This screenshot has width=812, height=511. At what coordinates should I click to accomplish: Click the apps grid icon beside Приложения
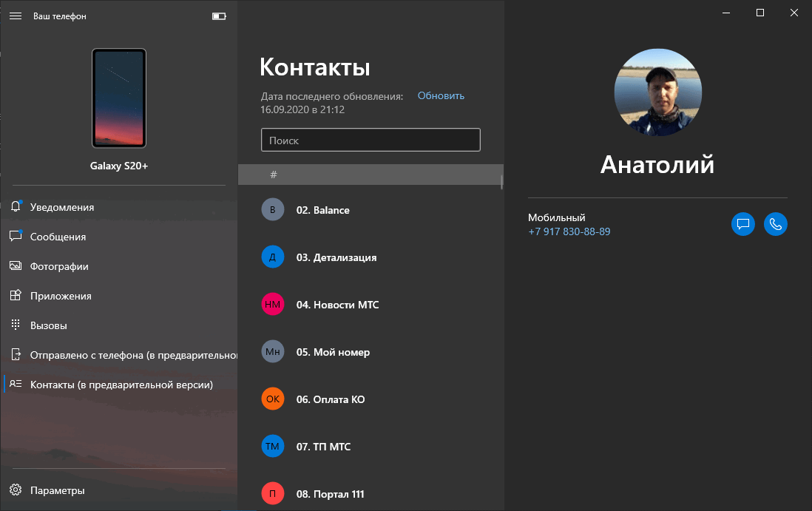click(16, 295)
